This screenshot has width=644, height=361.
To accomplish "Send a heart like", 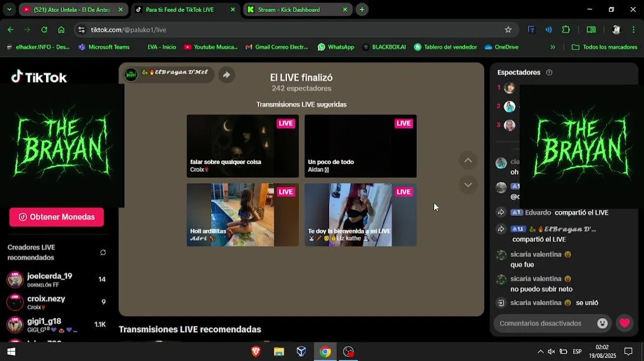I will pos(624,323).
